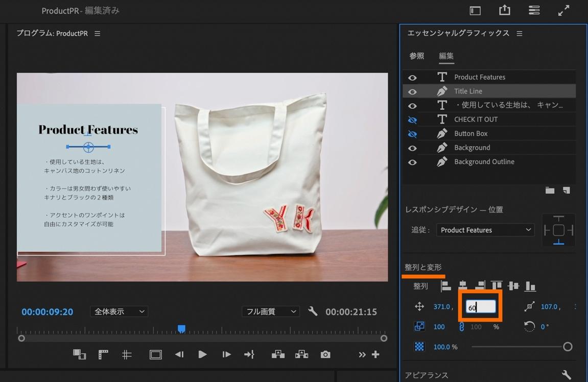588x382 pixels.
Task: Click the align bottom icon
Action: [x=531, y=286]
